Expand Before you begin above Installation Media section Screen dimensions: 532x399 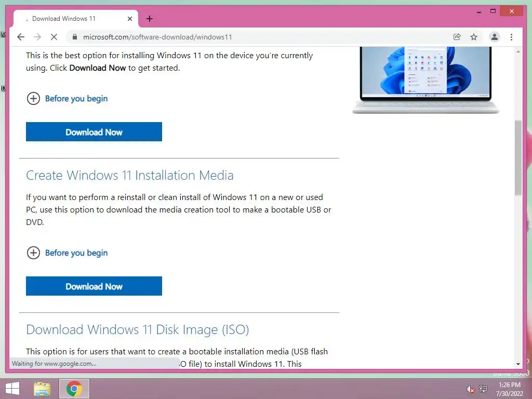67,99
